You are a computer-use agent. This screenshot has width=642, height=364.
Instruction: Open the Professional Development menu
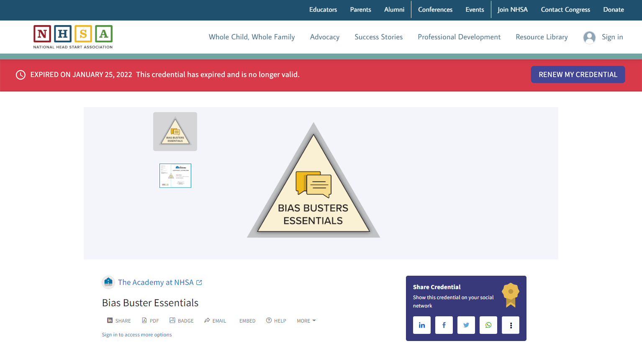[x=459, y=37]
